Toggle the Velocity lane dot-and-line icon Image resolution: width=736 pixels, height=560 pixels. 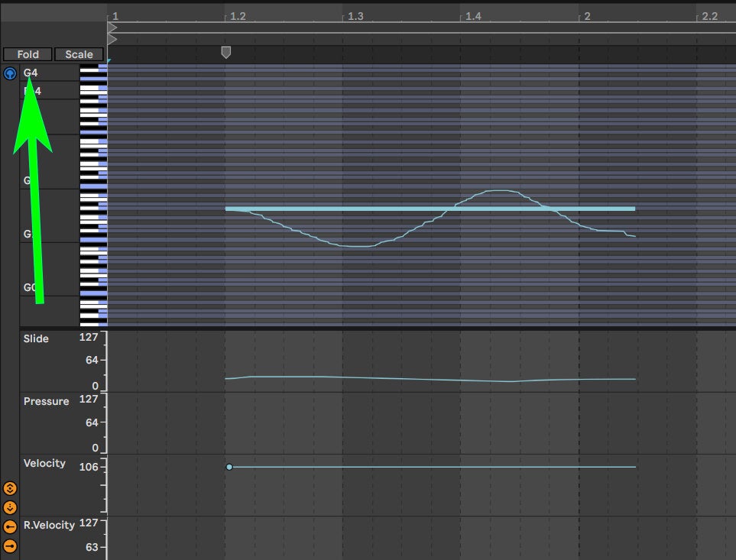(10, 526)
